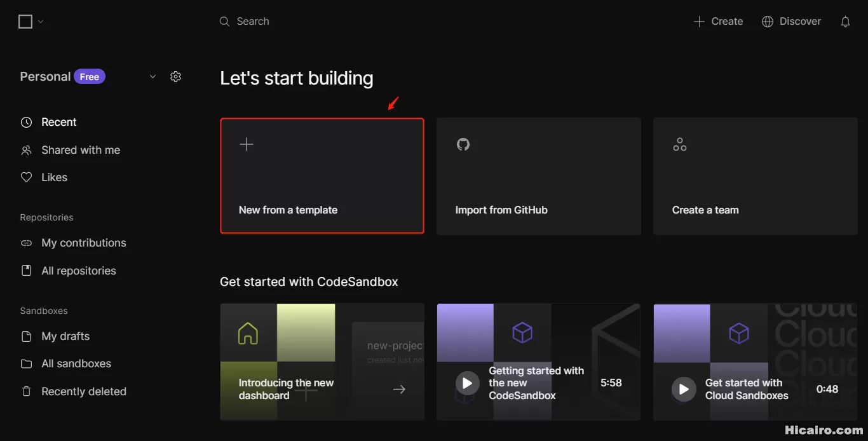Select Create a team
The height and width of the screenshot is (441, 868).
[x=756, y=176]
